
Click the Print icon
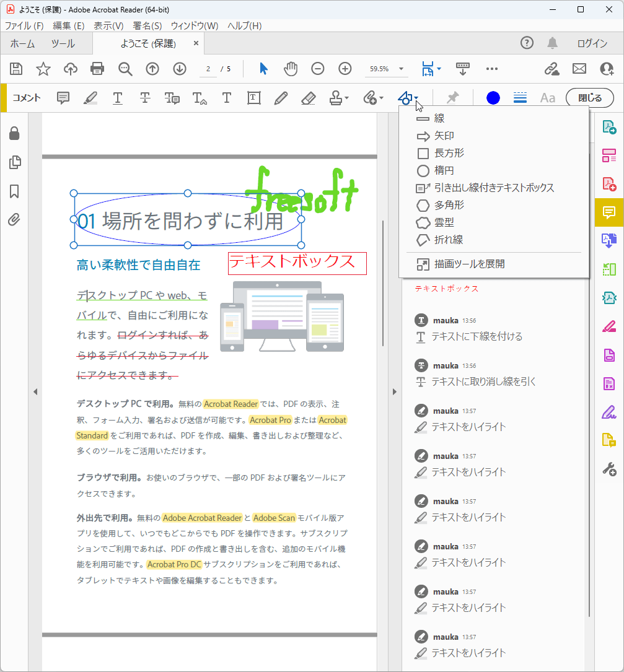tap(97, 69)
